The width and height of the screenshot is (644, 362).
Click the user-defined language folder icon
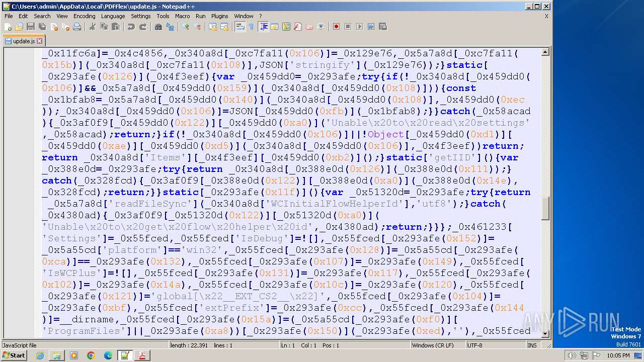pos(274,27)
